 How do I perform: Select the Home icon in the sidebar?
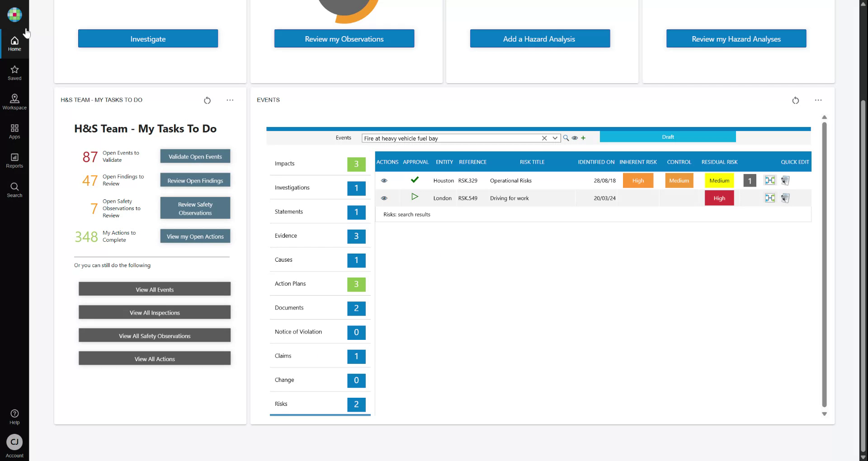(14, 43)
